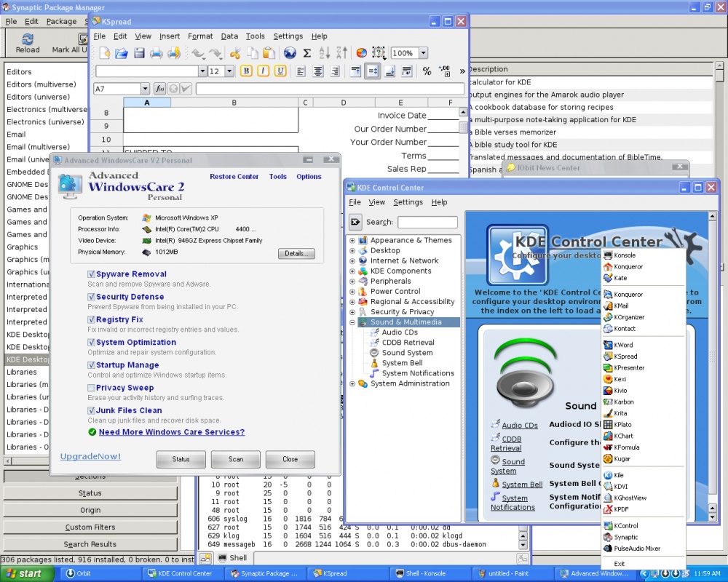Select the AutoSum (Σ) icon in KSpread

click(x=307, y=52)
